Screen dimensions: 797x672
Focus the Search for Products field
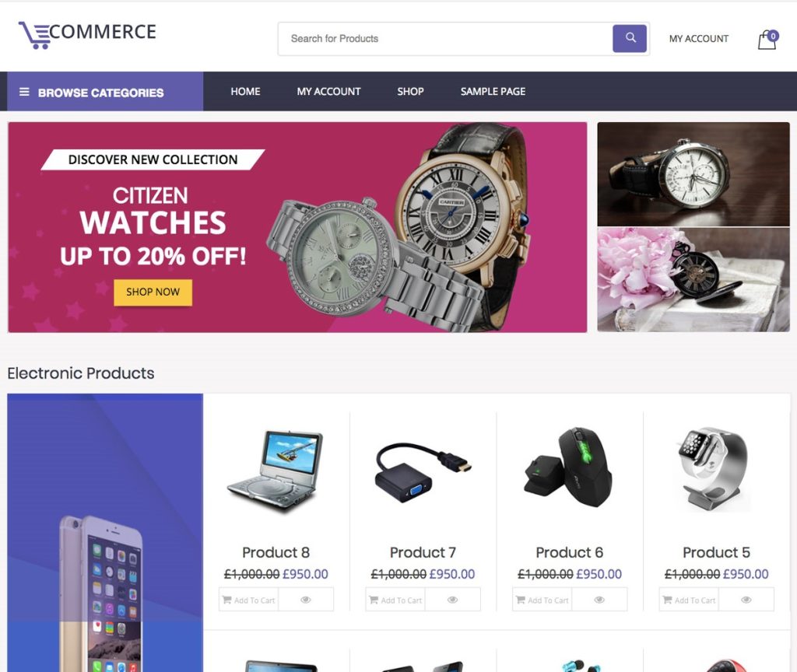point(445,39)
